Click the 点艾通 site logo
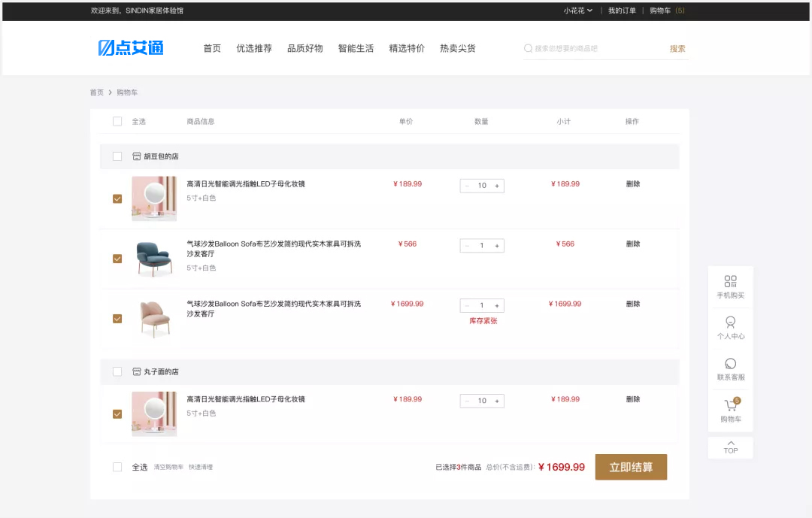Image resolution: width=812 pixels, height=518 pixels. click(131, 47)
